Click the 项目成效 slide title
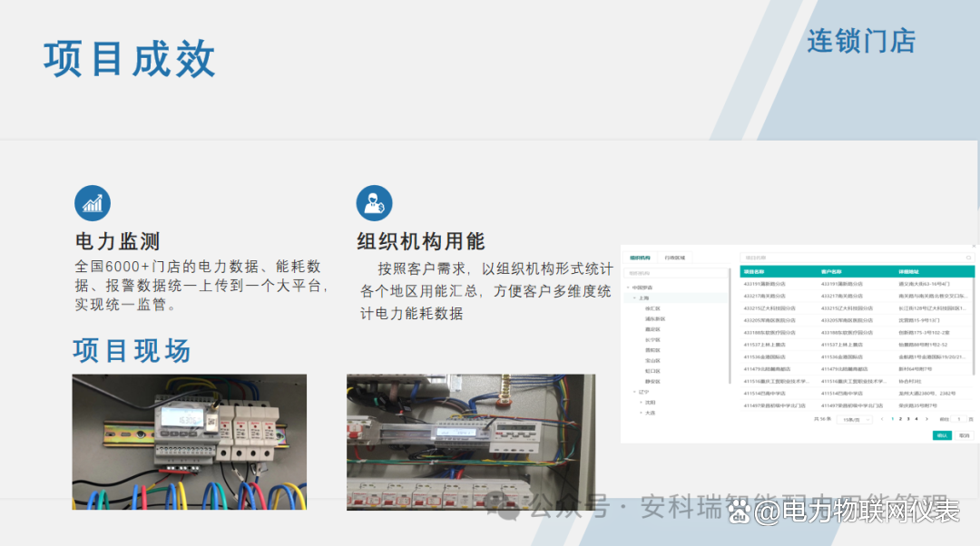Image resolution: width=980 pixels, height=546 pixels. click(x=130, y=59)
